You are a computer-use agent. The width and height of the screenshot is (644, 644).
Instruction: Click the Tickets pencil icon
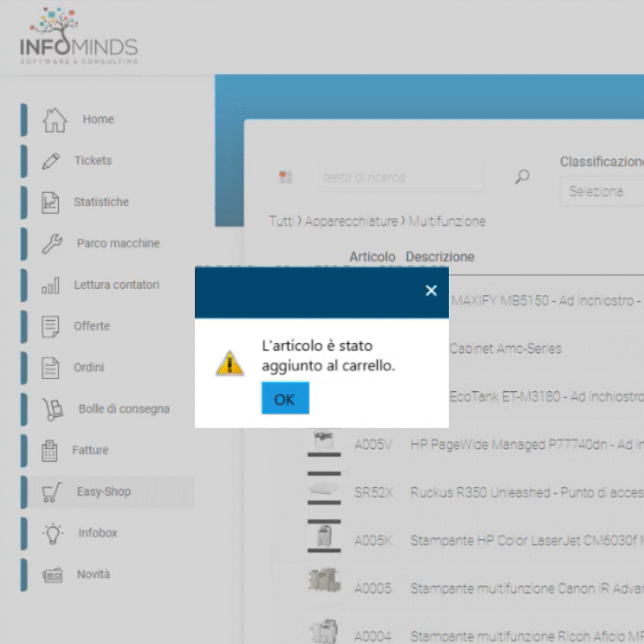pos(51,161)
